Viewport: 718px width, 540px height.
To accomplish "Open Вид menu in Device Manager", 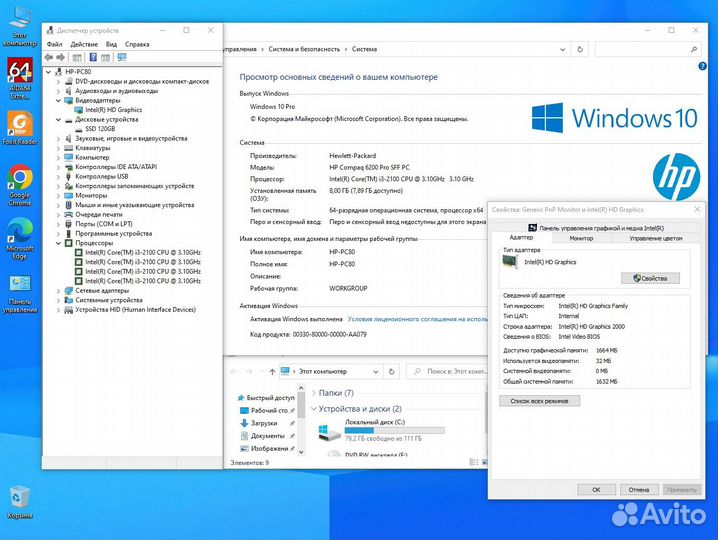I will point(111,44).
